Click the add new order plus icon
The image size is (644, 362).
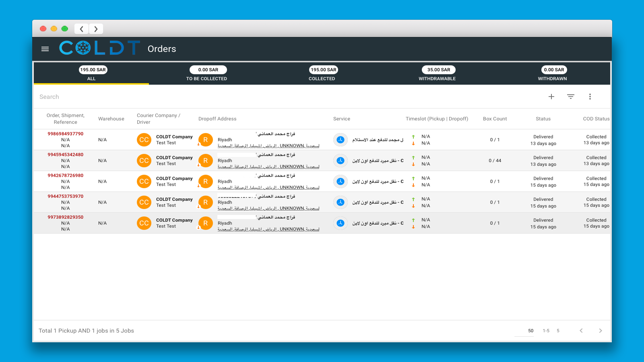point(551,97)
